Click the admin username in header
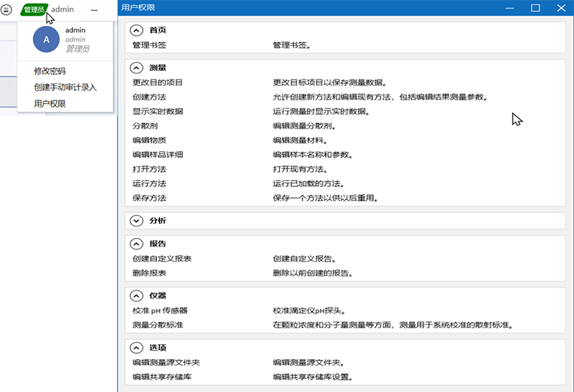The image size is (574, 392). click(x=62, y=9)
